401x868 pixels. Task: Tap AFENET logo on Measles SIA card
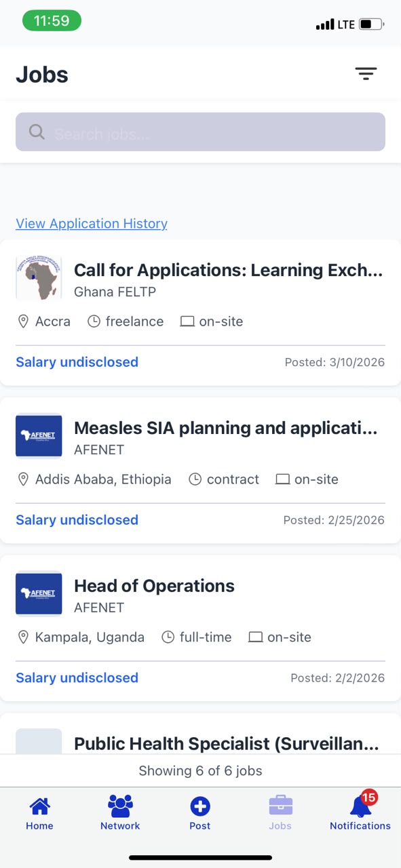[x=39, y=436]
